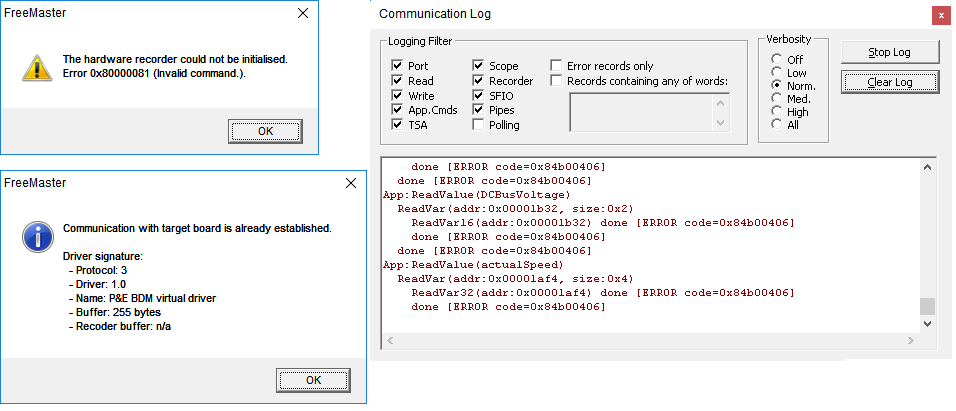Toggle the Recorder logging filter checkbox
The image size is (956, 411).
[x=478, y=80]
